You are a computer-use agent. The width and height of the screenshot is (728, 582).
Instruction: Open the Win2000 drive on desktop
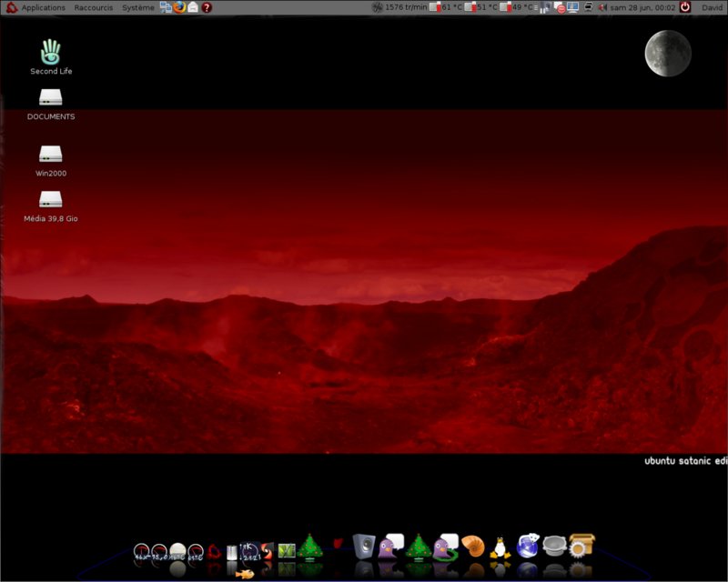point(51,154)
